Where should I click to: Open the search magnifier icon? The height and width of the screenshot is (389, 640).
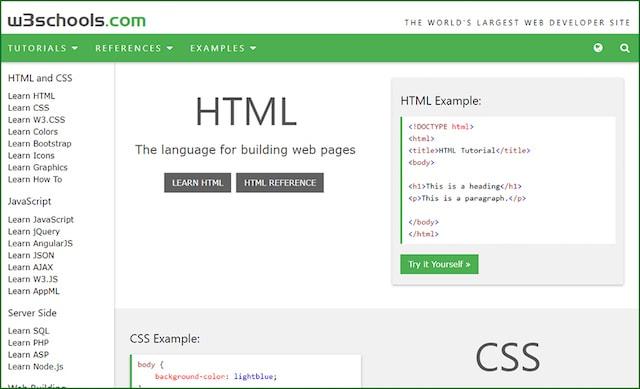624,48
